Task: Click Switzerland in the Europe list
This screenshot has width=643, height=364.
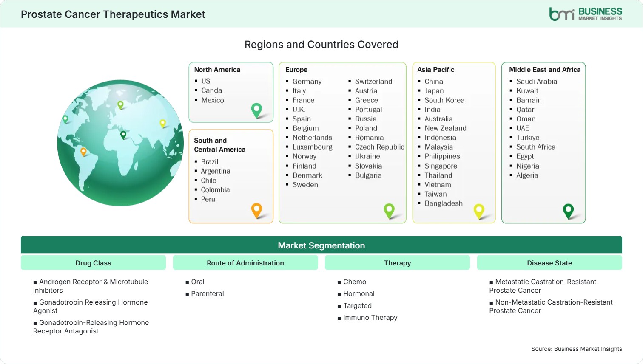Action: (373, 82)
